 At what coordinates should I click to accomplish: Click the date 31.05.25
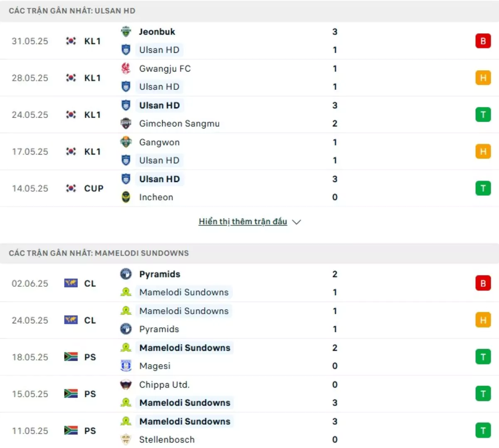coord(30,41)
